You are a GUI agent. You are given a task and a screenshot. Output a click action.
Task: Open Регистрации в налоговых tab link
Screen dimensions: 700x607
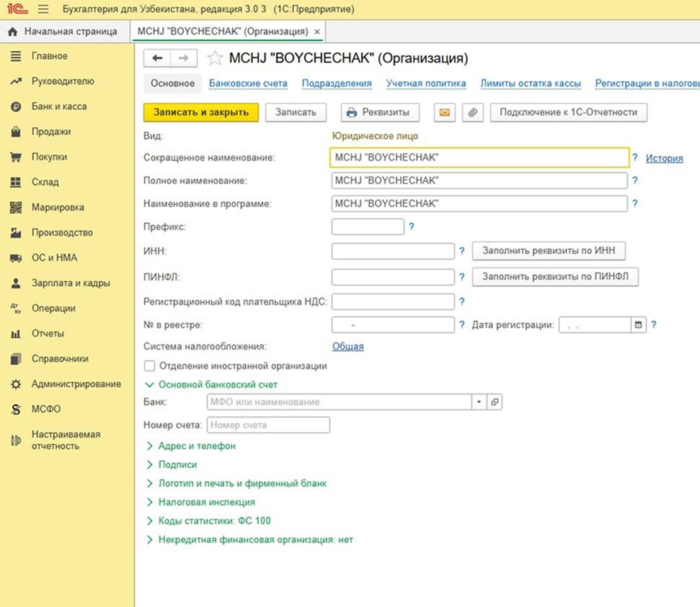[x=647, y=84]
